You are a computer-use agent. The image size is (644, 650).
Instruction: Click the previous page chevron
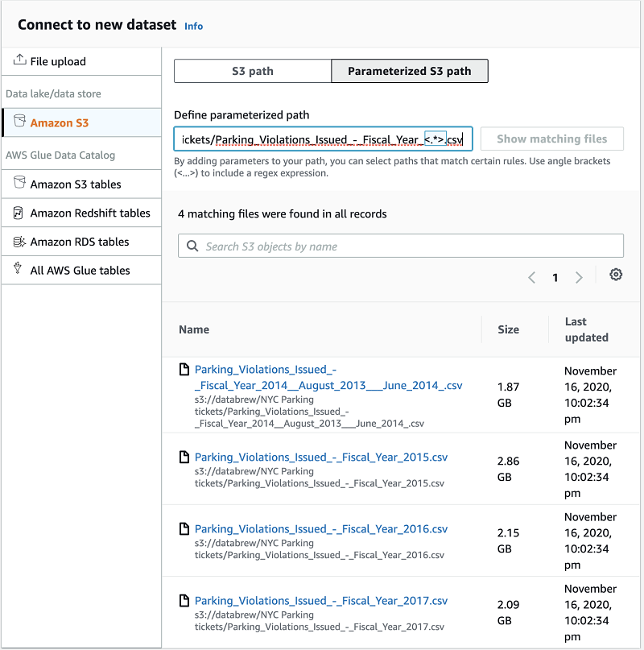[531, 277]
